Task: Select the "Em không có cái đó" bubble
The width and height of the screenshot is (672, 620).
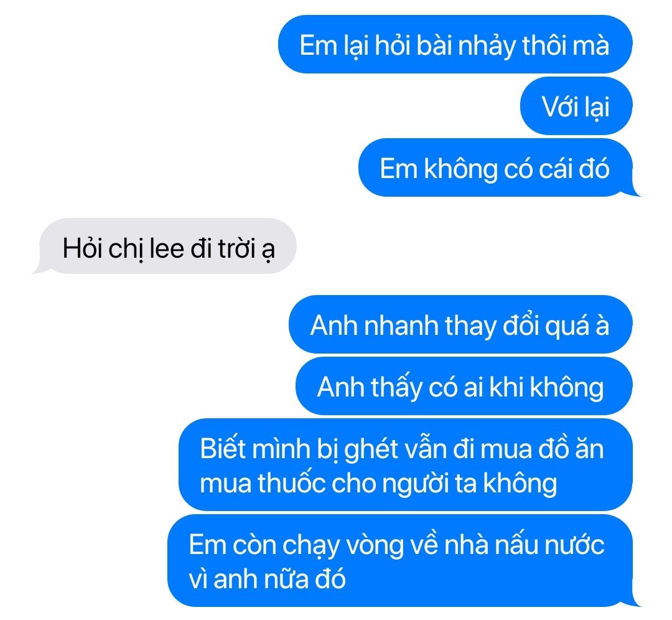Action: [497, 167]
